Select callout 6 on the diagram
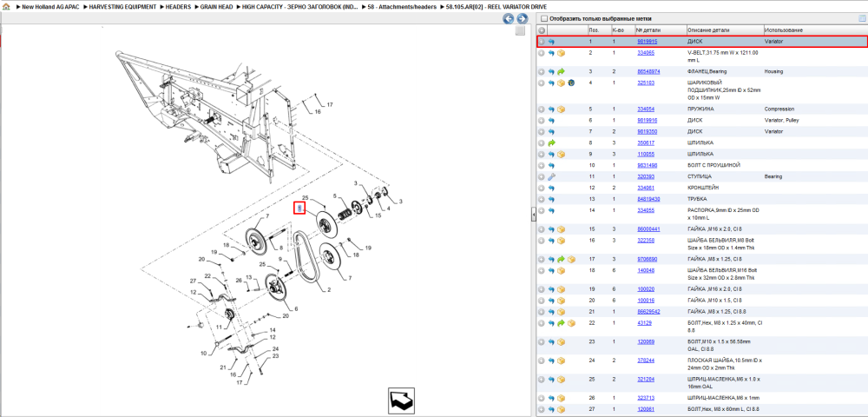The image size is (868, 417). (296, 308)
